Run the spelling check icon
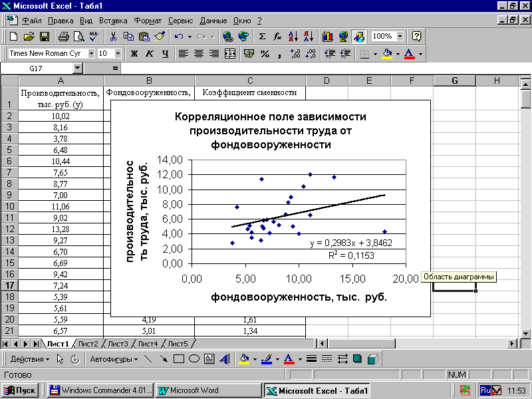Image resolution: width=532 pixels, height=399 pixels. 94,37
